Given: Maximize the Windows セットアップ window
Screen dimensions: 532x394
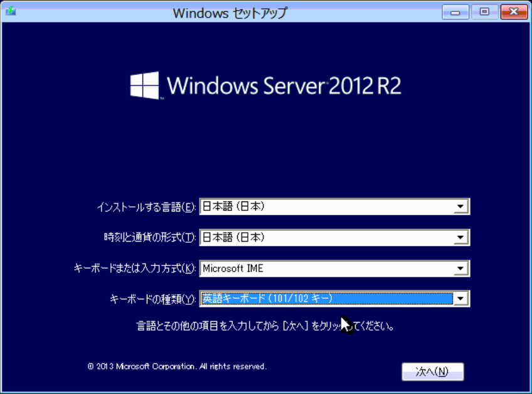Looking at the screenshot, I should tap(484, 12).
